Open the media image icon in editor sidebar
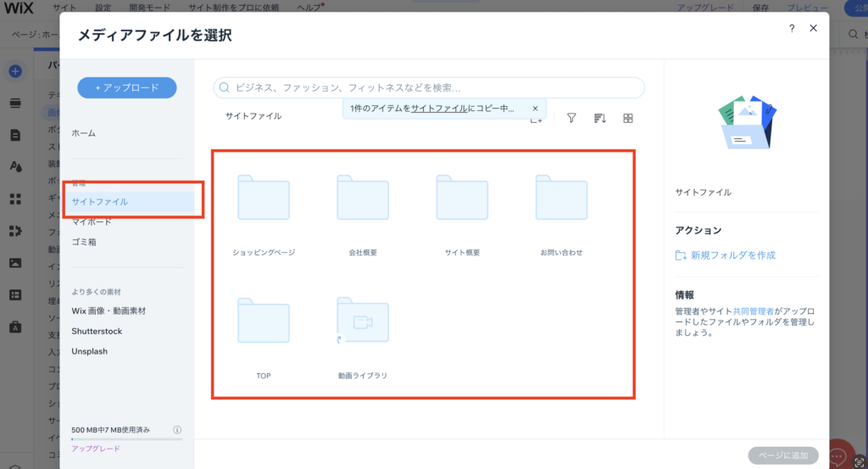 [x=15, y=263]
